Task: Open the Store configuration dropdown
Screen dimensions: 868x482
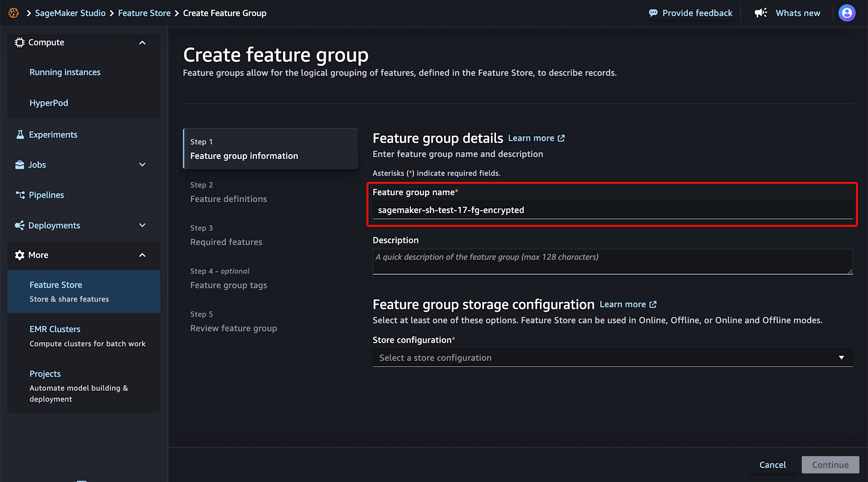Action: pyautogui.click(x=612, y=358)
